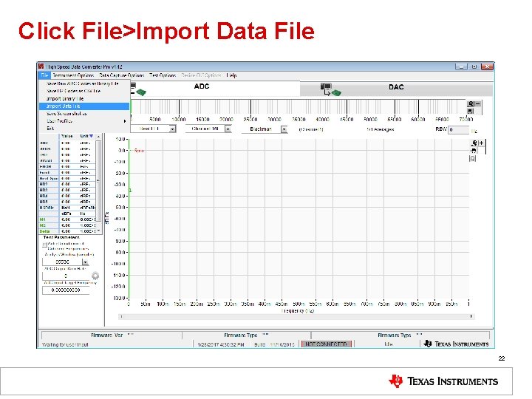Click the HD5 row label
This screenshot has width=532, height=399.
(44, 202)
